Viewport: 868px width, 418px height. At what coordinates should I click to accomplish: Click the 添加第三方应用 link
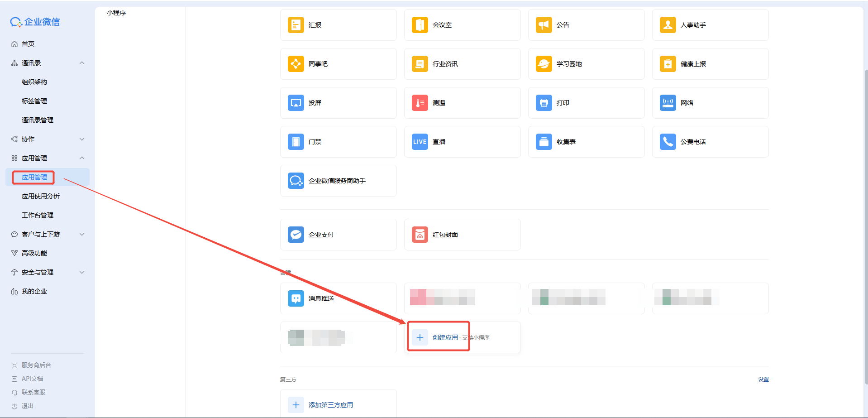[x=331, y=405]
